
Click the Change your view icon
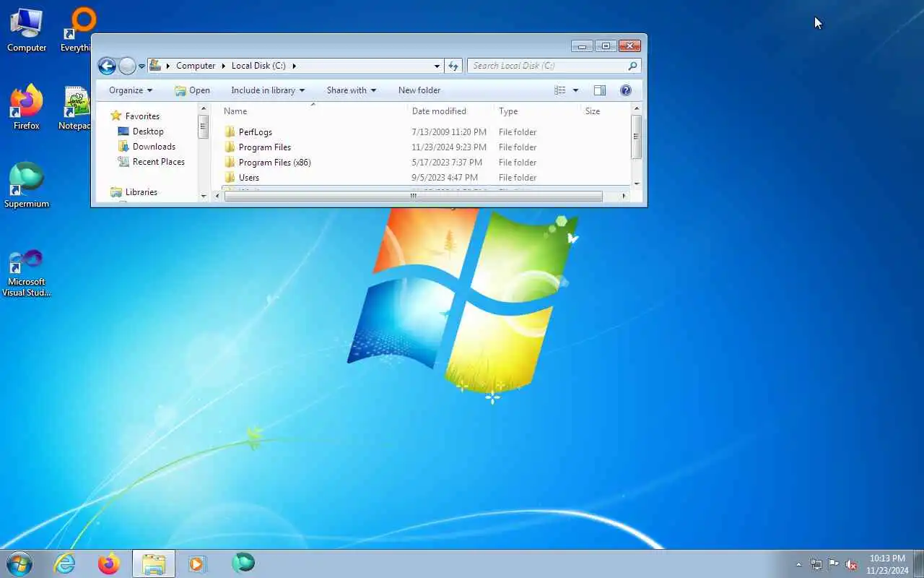click(560, 90)
